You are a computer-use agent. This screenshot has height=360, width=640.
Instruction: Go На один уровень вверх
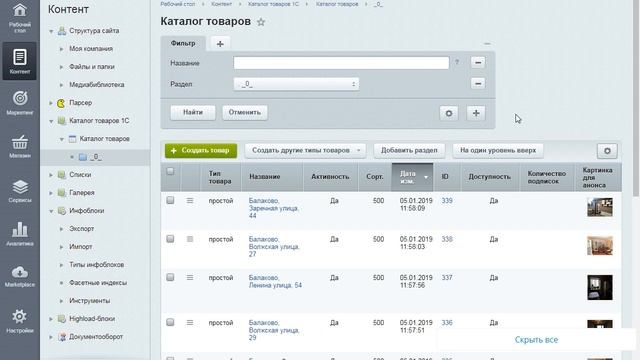tap(498, 151)
